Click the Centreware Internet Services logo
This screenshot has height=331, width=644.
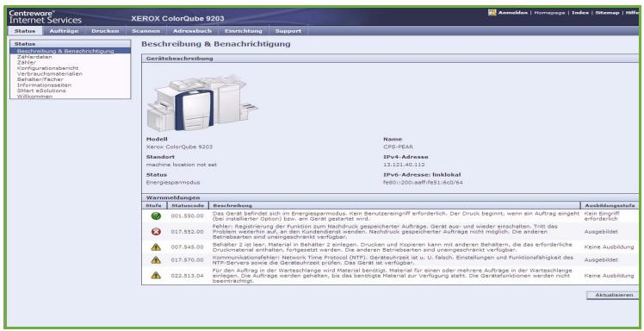(x=45, y=16)
